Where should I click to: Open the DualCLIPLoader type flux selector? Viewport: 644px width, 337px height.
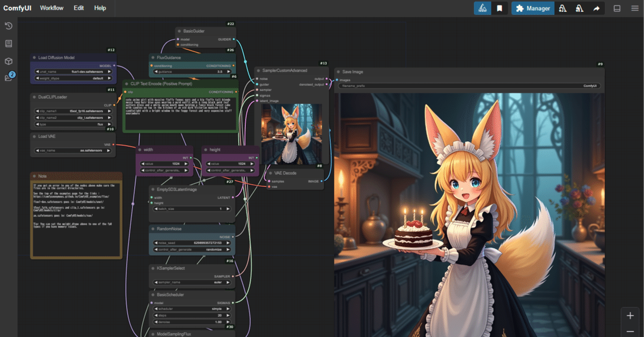74,124
